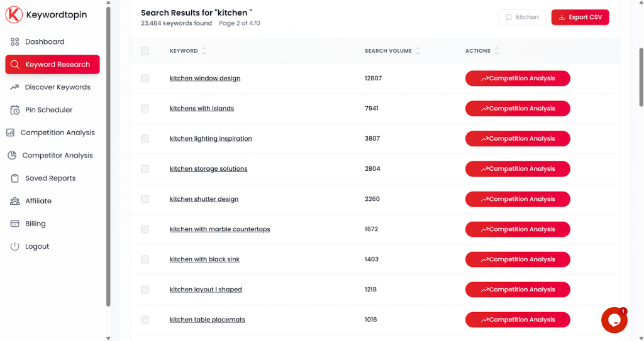The image size is (644, 341).
Task: Open the kitchens with islands keyword link
Action: coord(202,109)
